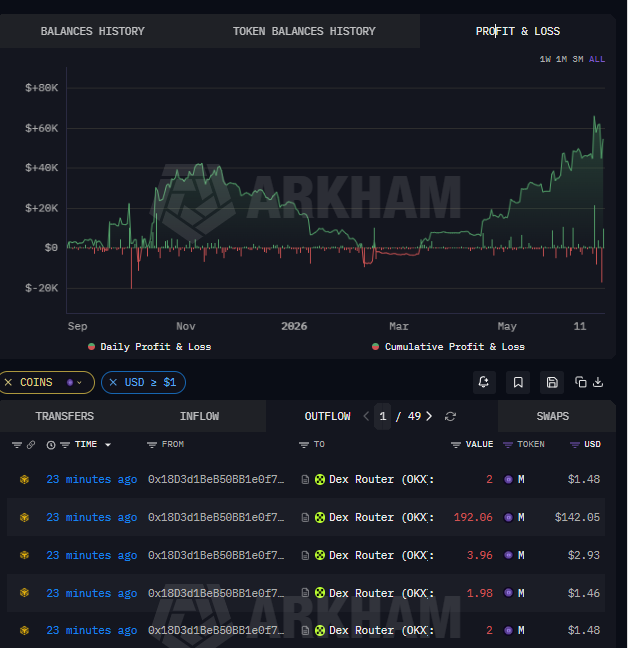Open the Inflow tab
Screen dimensions: 631x648
pos(199,416)
